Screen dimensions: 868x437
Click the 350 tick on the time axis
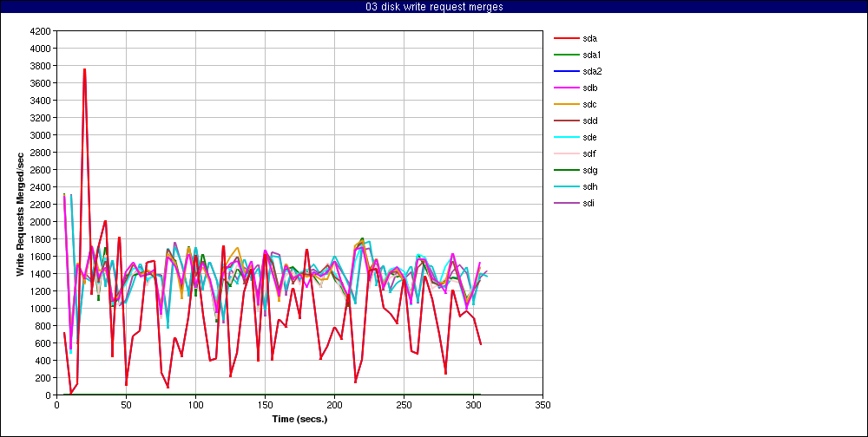[x=542, y=405]
